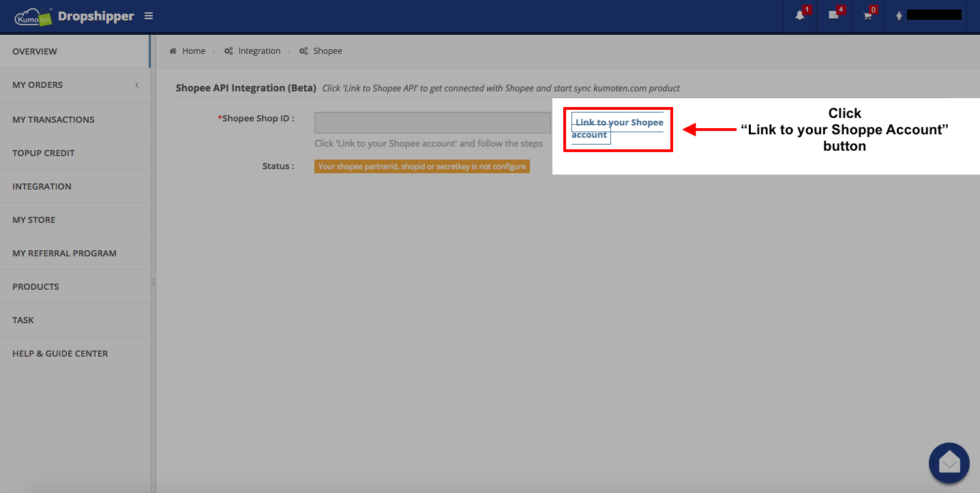980x493 pixels.
Task: Toggle the hamburger sidebar menu icon
Action: (x=149, y=16)
